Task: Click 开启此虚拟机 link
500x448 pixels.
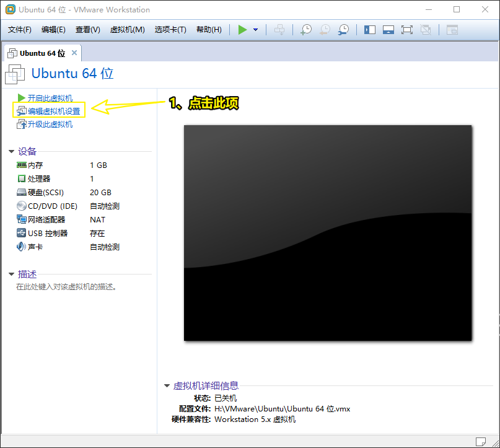Action: [x=50, y=98]
